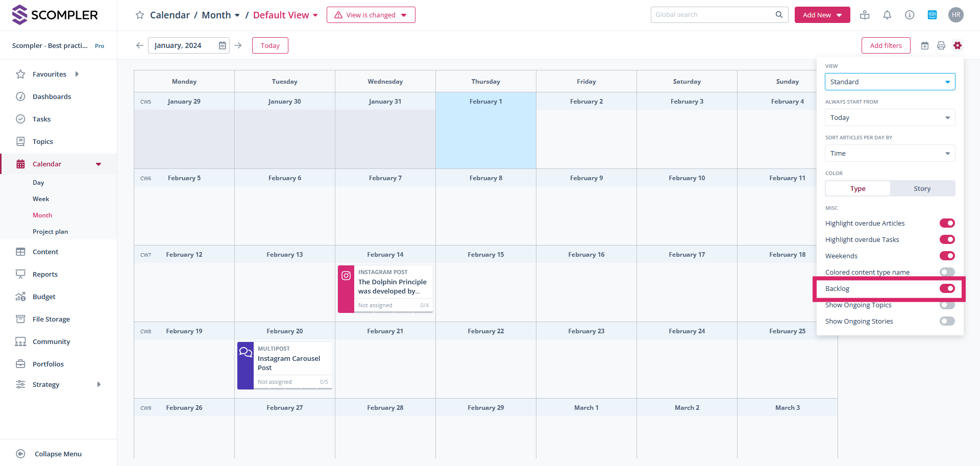
Task: Turn off Weekends toggle
Action: pos(947,256)
